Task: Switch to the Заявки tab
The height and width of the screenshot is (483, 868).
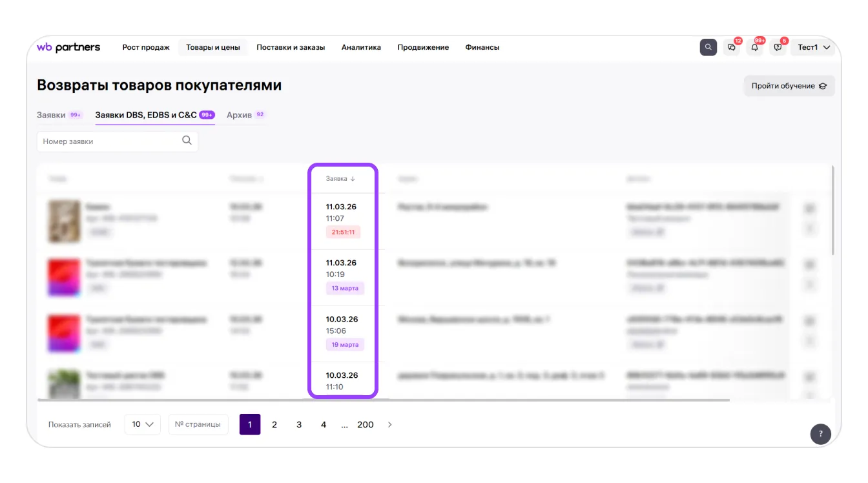Action: pyautogui.click(x=60, y=115)
